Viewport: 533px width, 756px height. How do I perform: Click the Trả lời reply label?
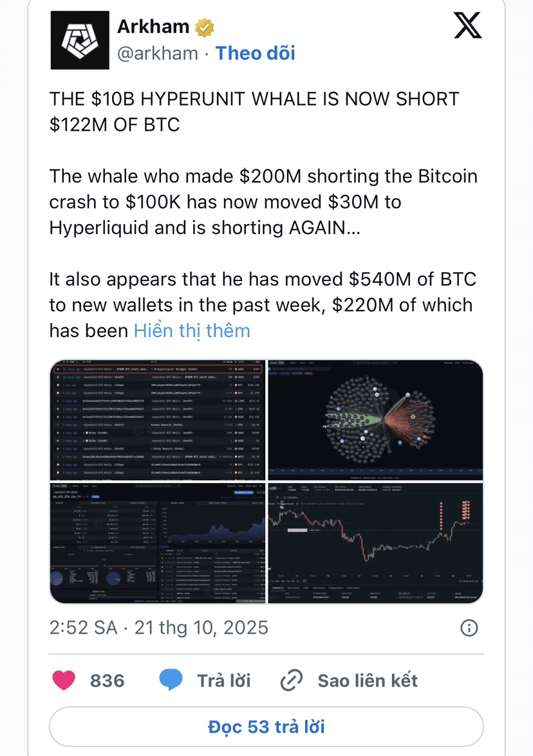point(224,681)
